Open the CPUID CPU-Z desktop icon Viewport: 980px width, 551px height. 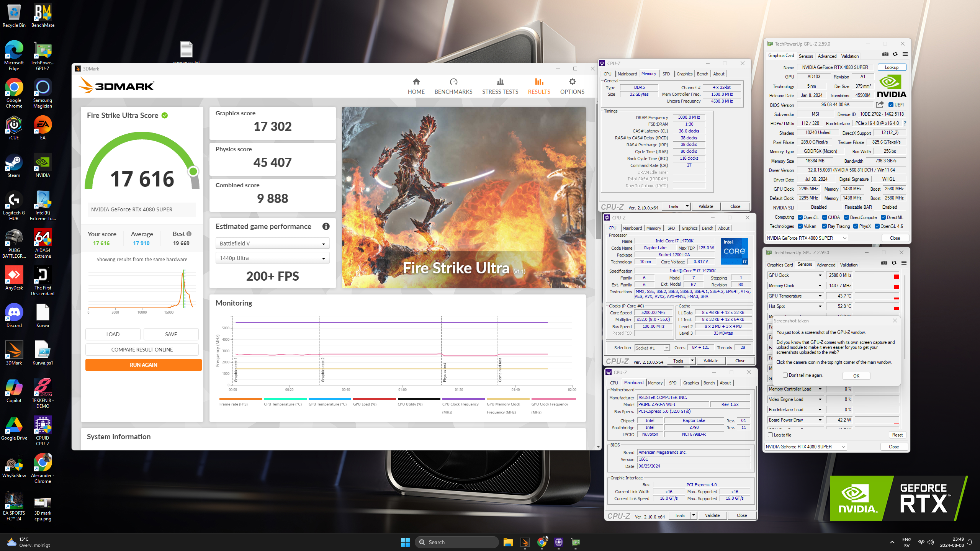[x=43, y=431]
